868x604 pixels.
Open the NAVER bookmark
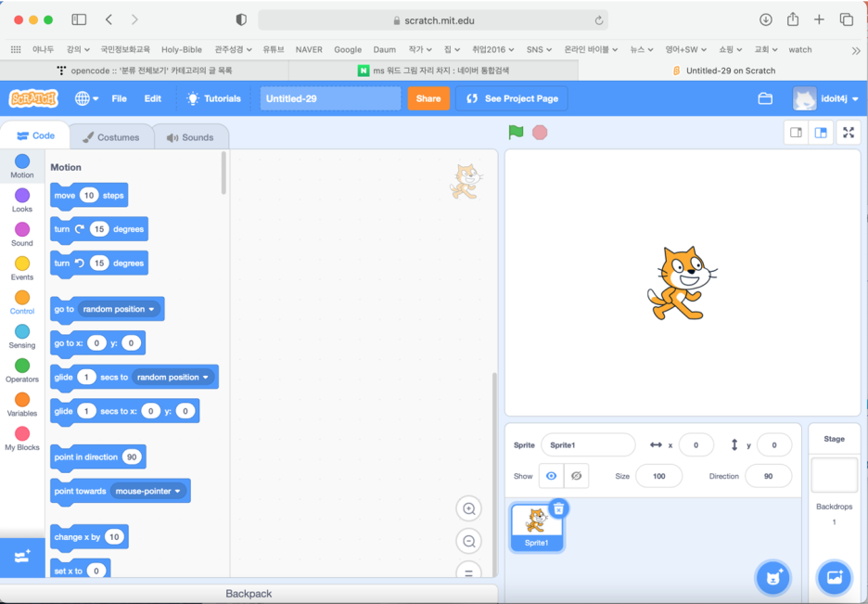coord(309,49)
